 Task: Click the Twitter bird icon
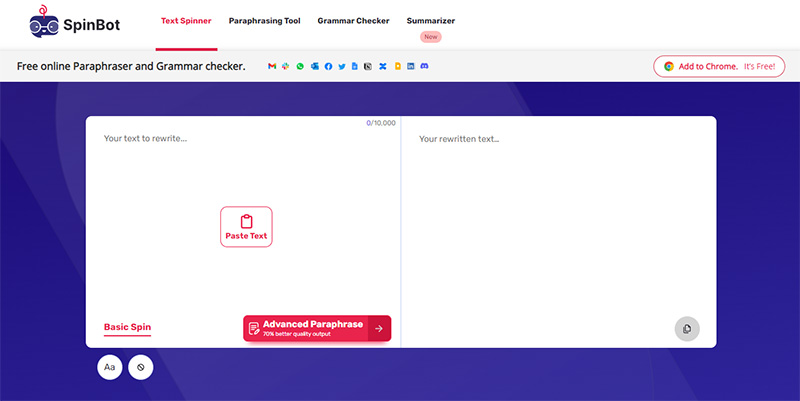click(x=342, y=66)
